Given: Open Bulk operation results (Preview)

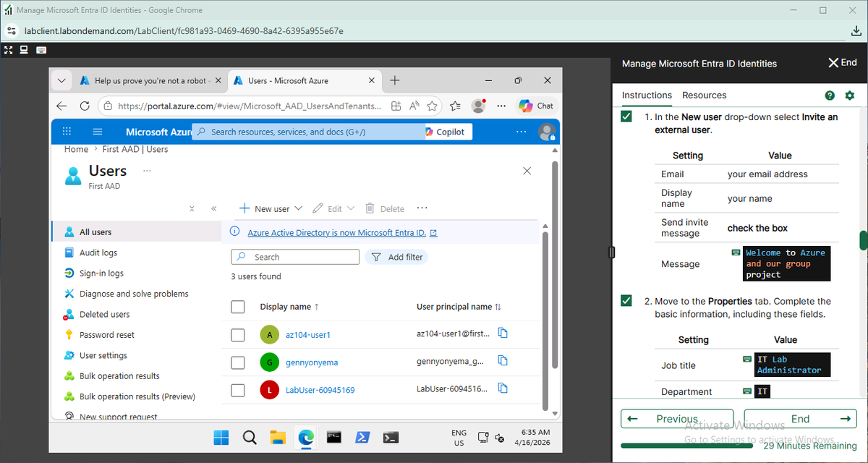Looking at the screenshot, I should point(136,396).
